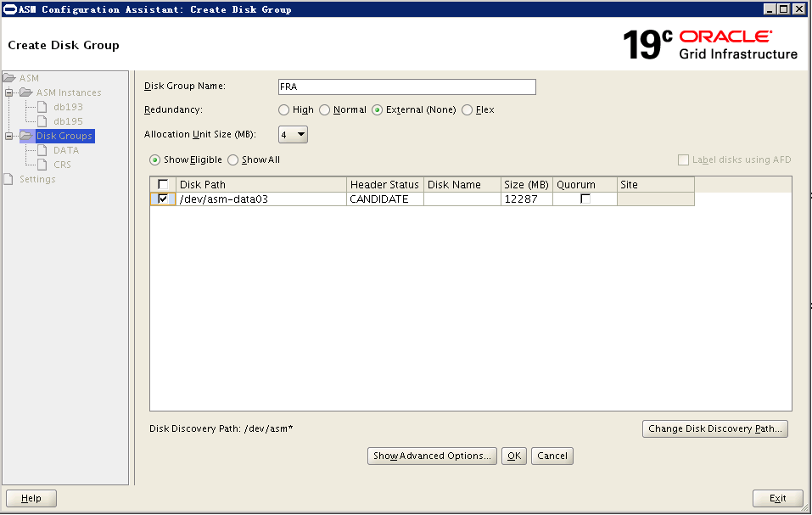
Task: Click the Disk Name column header
Action: (x=462, y=185)
